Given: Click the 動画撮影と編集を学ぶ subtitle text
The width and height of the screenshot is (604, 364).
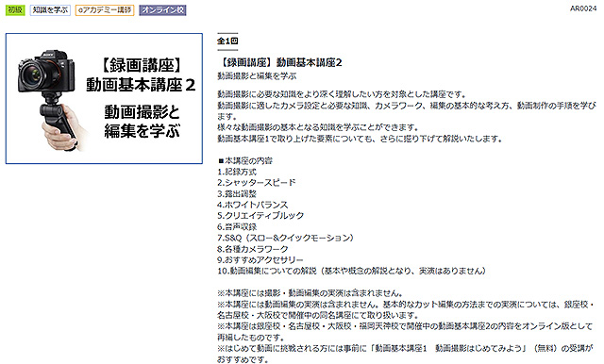Looking at the screenshot, I should pos(257,76).
